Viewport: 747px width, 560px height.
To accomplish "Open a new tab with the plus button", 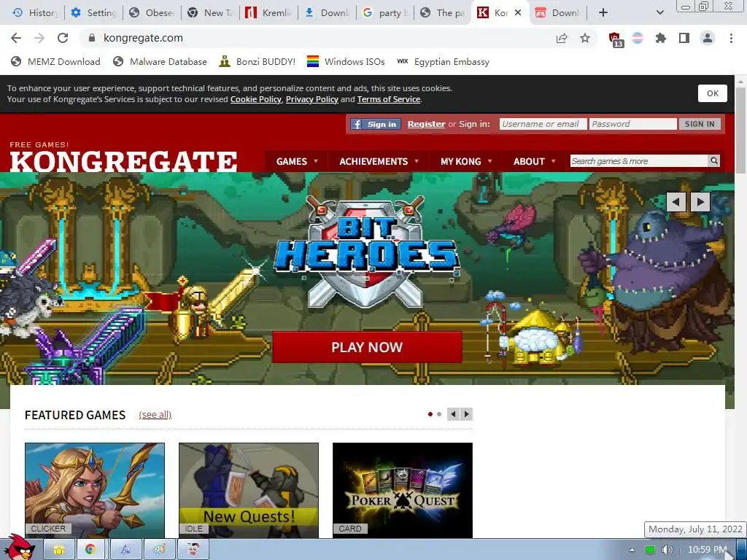I will click(603, 12).
